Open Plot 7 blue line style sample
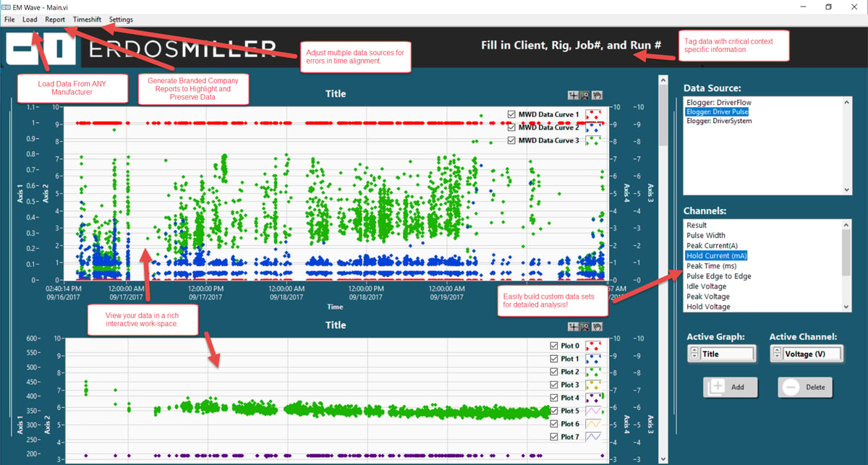This screenshot has width=868, height=465. [x=593, y=437]
